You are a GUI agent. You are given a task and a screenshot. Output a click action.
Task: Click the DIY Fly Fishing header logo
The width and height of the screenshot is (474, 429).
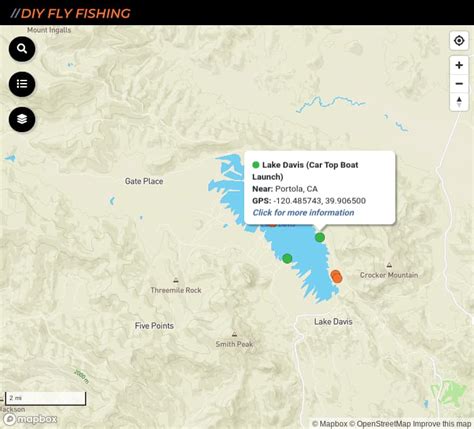[x=71, y=13]
